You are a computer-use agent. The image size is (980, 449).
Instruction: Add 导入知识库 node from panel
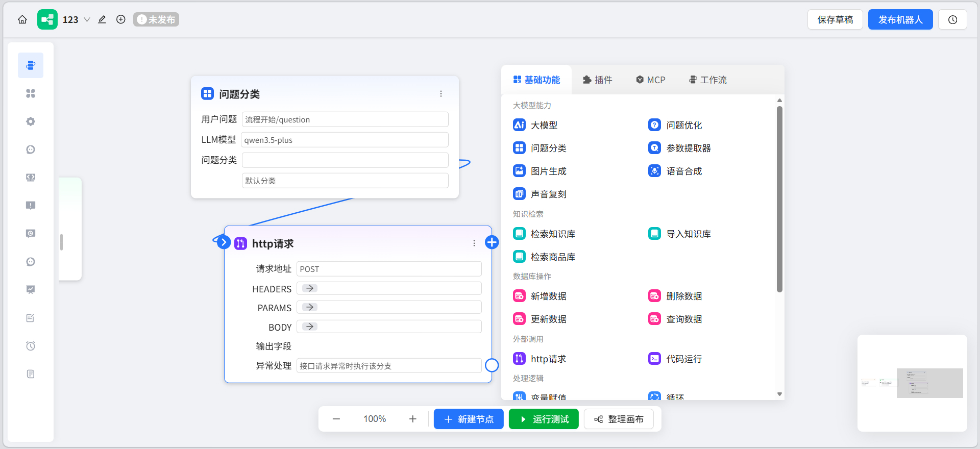coord(679,234)
